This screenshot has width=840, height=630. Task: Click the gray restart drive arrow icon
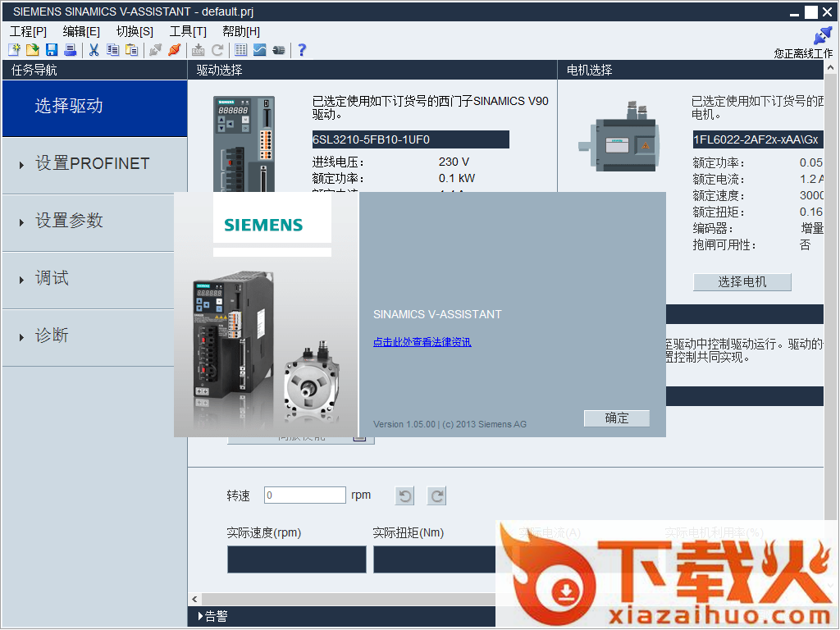[217, 50]
